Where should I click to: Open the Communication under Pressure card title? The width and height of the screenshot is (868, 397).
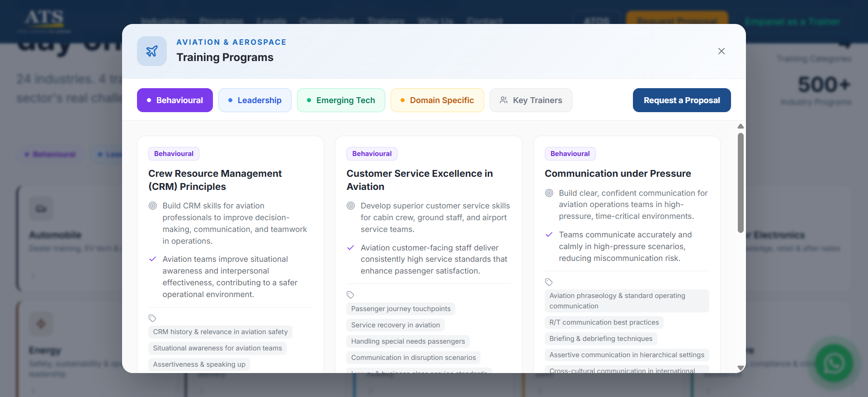pyautogui.click(x=618, y=174)
